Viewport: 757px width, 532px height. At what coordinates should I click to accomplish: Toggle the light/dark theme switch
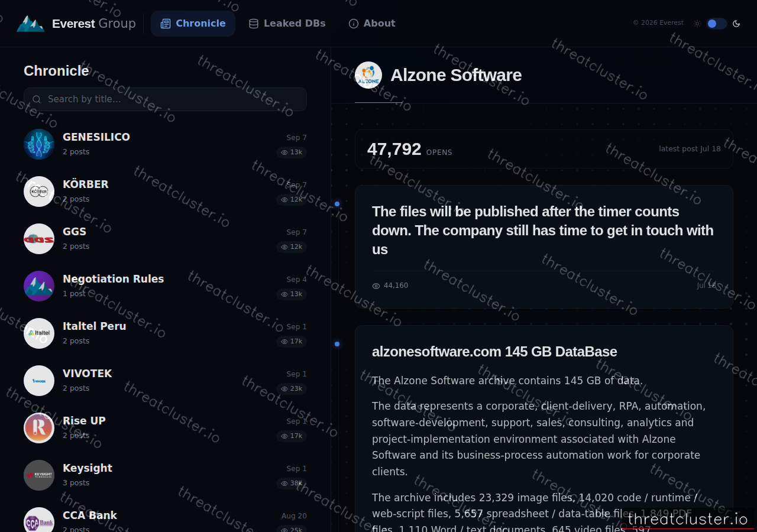coord(716,24)
